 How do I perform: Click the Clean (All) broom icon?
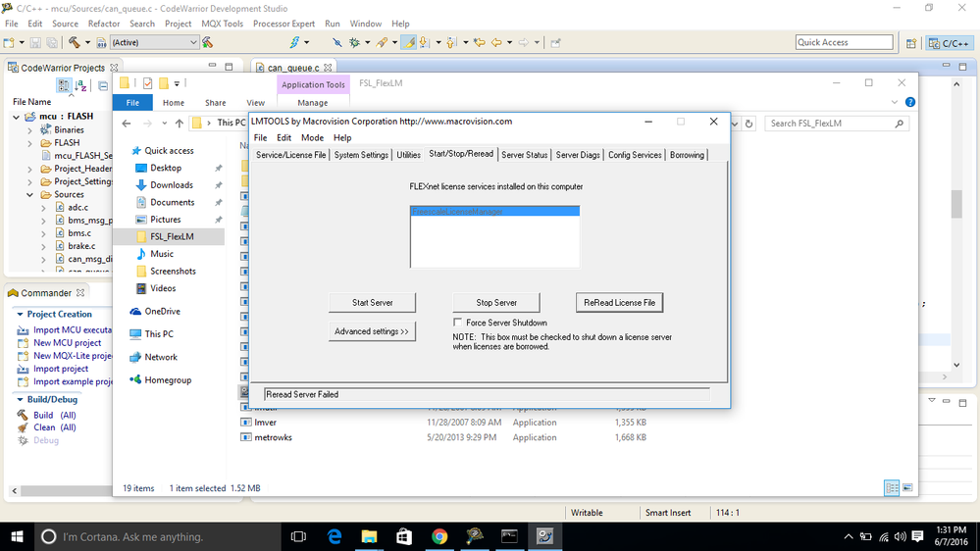(23, 427)
